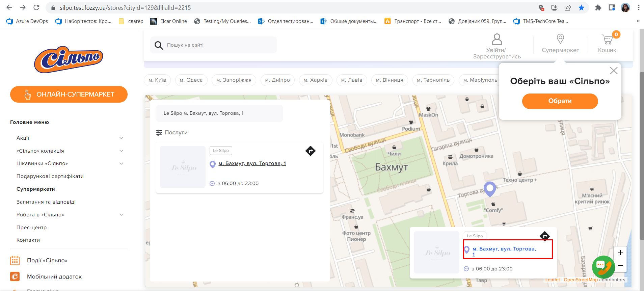Click the Сільпо logo
This screenshot has width=644, height=291.
(x=69, y=59)
